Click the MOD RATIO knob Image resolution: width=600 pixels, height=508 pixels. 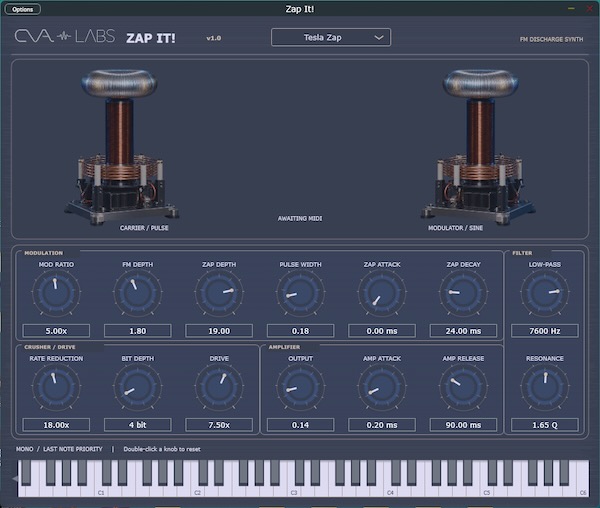56,293
